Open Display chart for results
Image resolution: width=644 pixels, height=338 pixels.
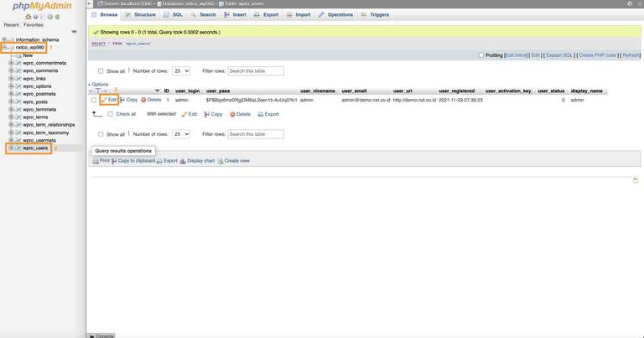198,160
